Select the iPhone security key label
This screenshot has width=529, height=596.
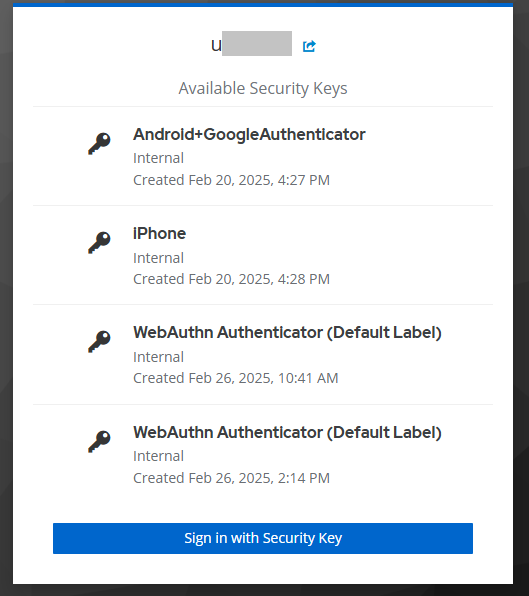[x=160, y=233]
